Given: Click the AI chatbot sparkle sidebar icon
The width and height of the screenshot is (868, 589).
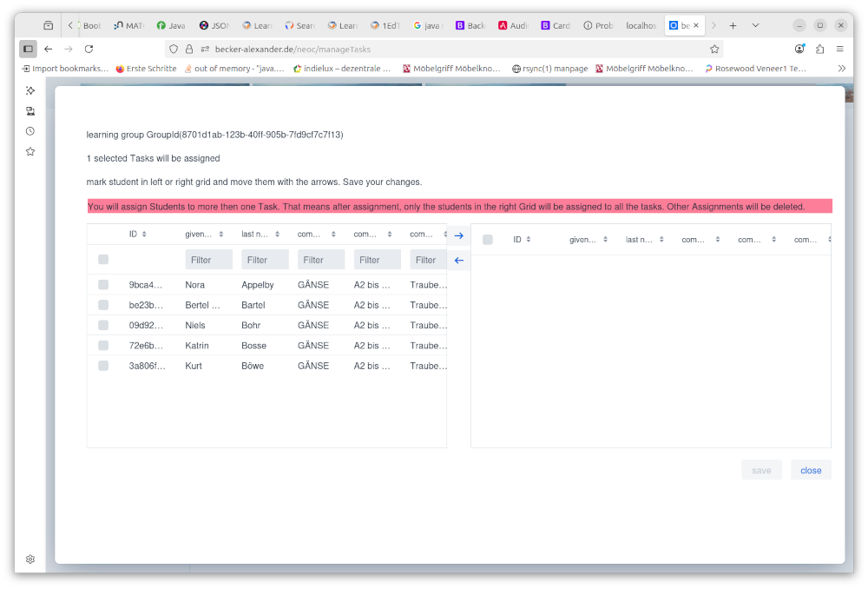Looking at the screenshot, I should click(30, 89).
